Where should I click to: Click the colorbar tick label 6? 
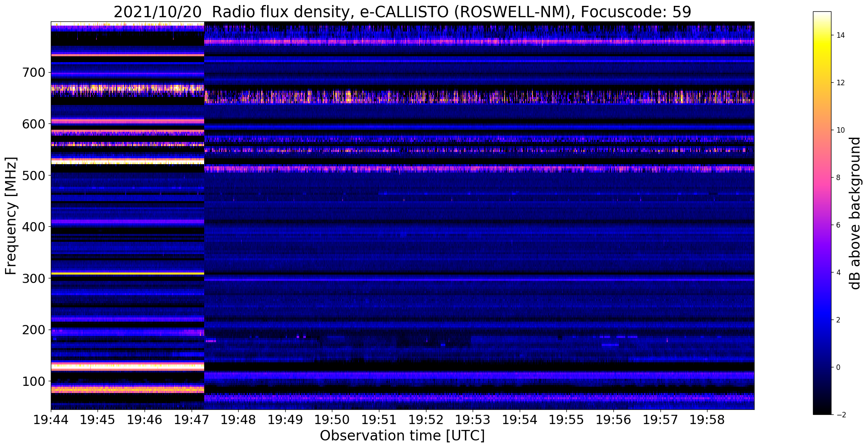(838, 225)
